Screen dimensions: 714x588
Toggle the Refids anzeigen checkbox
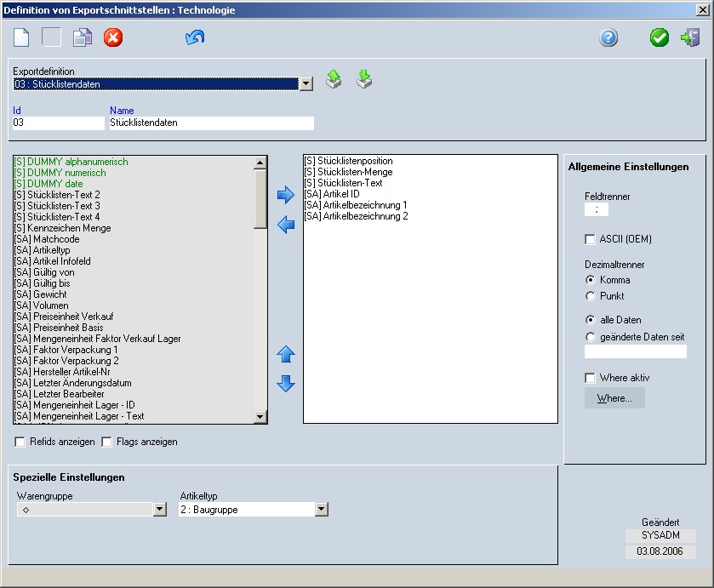coord(20,442)
